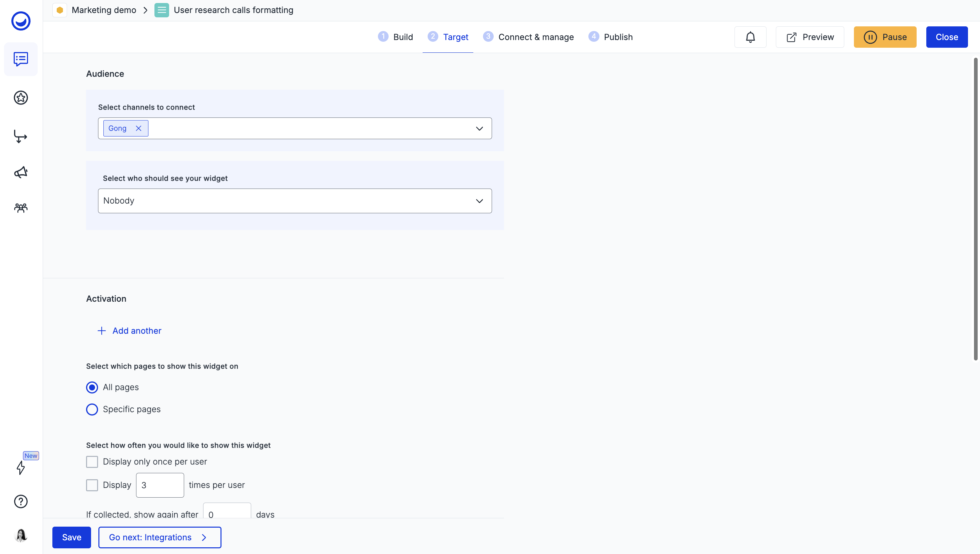Enable Display only once per user

[92, 462]
